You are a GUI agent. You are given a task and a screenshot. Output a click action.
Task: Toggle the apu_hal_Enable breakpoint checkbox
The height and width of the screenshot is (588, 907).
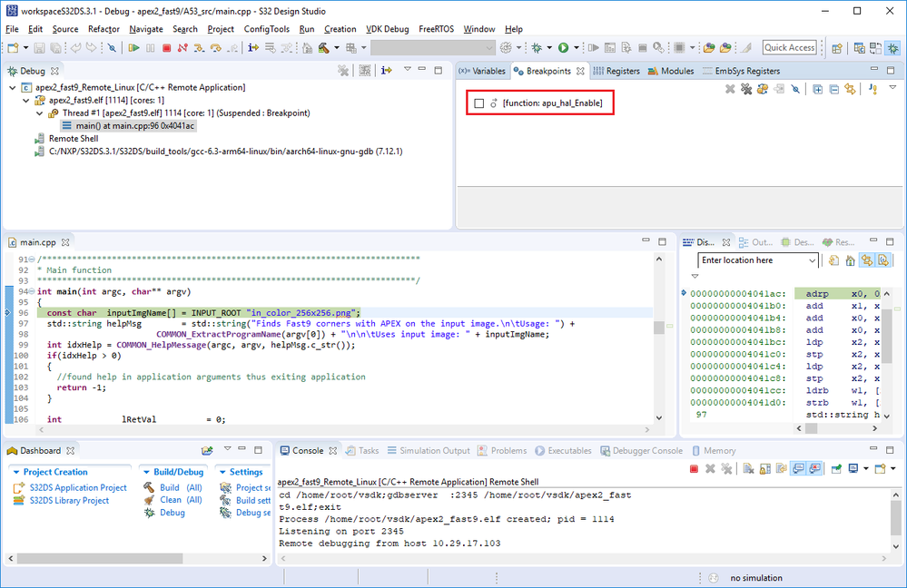(x=479, y=103)
